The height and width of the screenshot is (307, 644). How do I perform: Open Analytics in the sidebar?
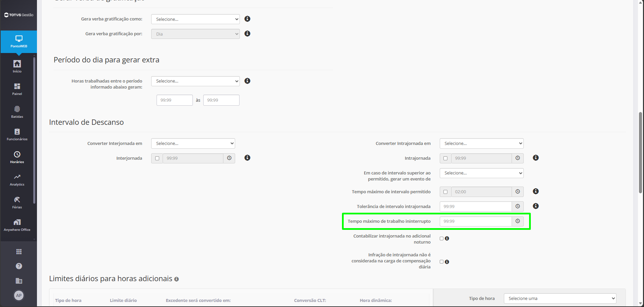tap(17, 180)
